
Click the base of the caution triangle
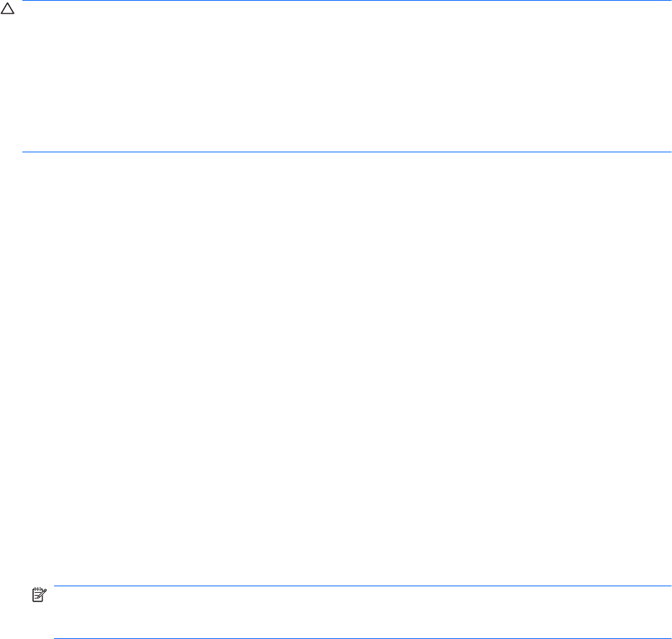coord(7,14)
